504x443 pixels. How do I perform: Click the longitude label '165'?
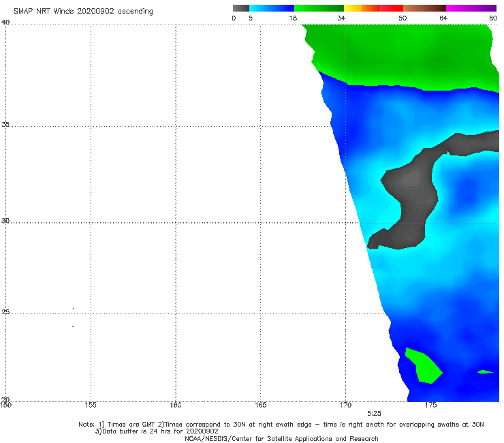tap(260, 405)
